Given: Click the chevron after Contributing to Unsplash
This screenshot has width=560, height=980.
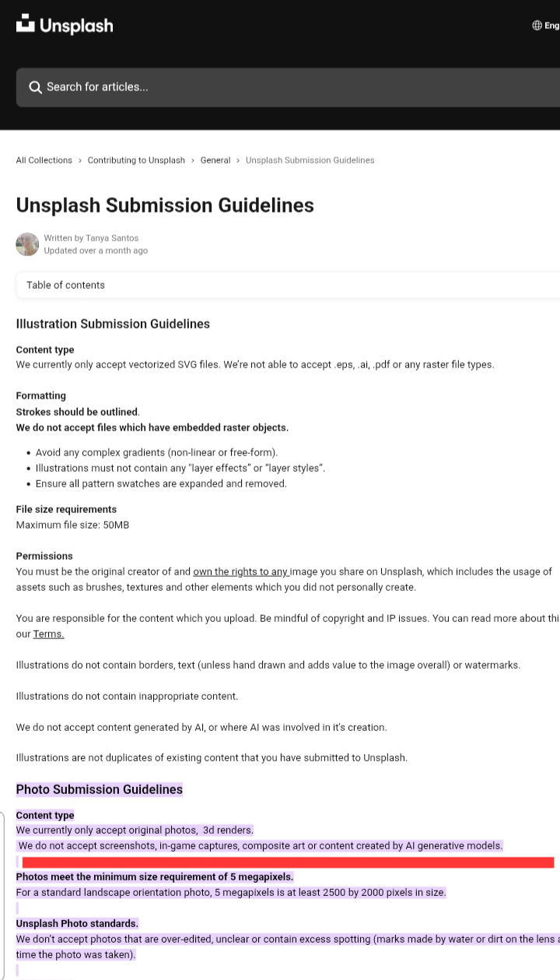Looking at the screenshot, I should pyautogui.click(x=193, y=160).
